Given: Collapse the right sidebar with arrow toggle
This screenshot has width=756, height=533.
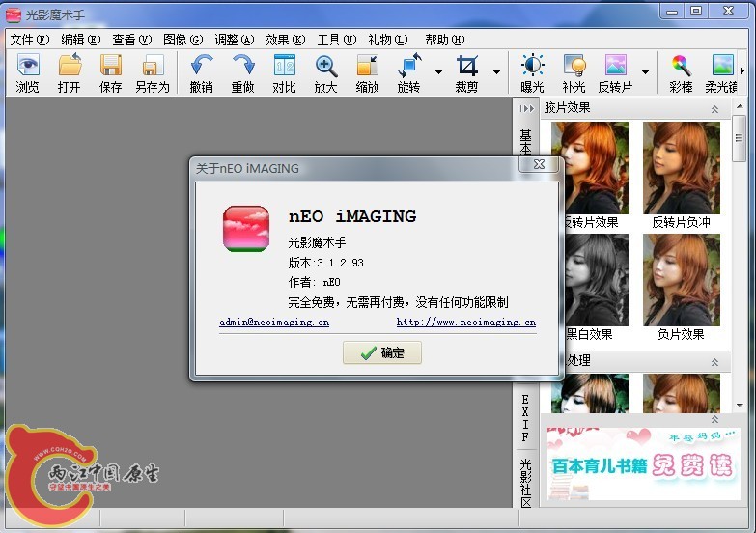Looking at the screenshot, I should [x=525, y=108].
